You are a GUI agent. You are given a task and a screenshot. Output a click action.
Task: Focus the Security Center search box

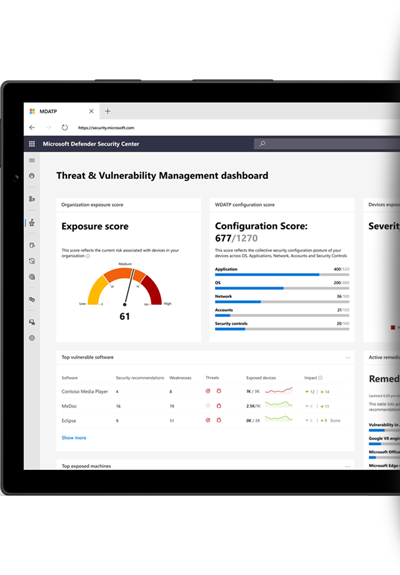[327, 144]
